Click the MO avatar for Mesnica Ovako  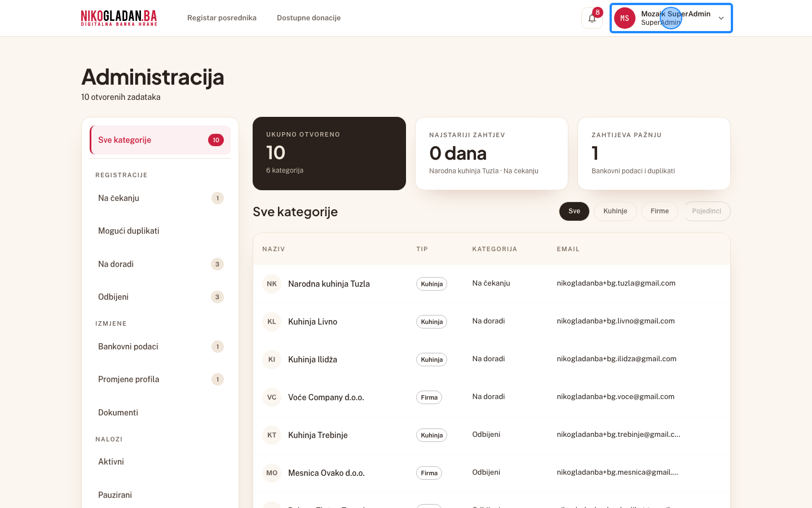point(272,473)
